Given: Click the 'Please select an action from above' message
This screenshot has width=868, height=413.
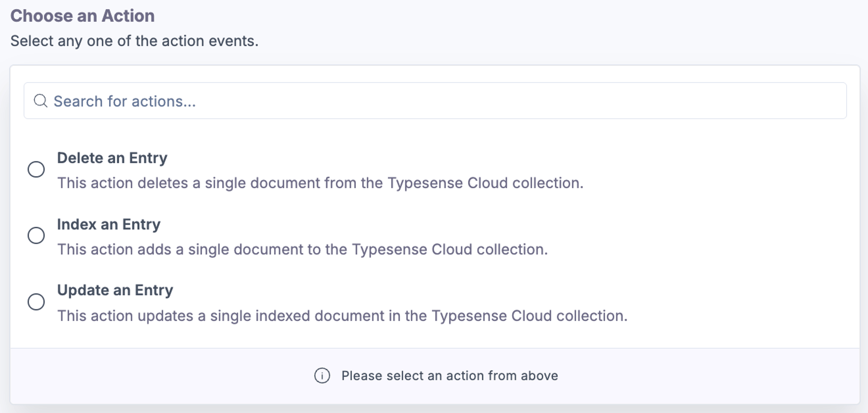Looking at the screenshot, I should pos(450,376).
